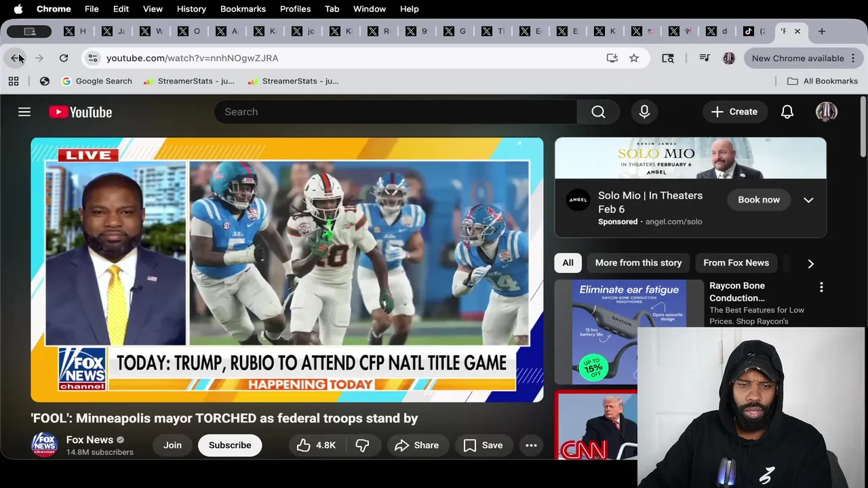The height and width of the screenshot is (488, 868).
Task: Open the Chrome profile avatar
Action: (x=729, y=58)
